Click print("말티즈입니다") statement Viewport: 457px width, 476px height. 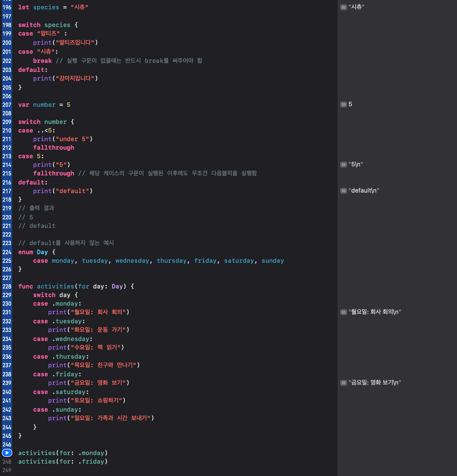(65, 43)
